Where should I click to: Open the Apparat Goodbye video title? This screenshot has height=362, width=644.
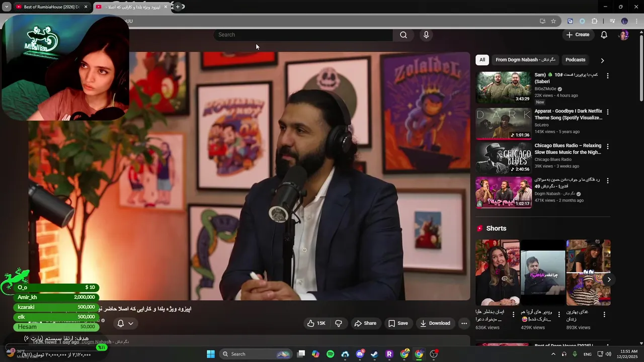pyautogui.click(x=568, y=114)
